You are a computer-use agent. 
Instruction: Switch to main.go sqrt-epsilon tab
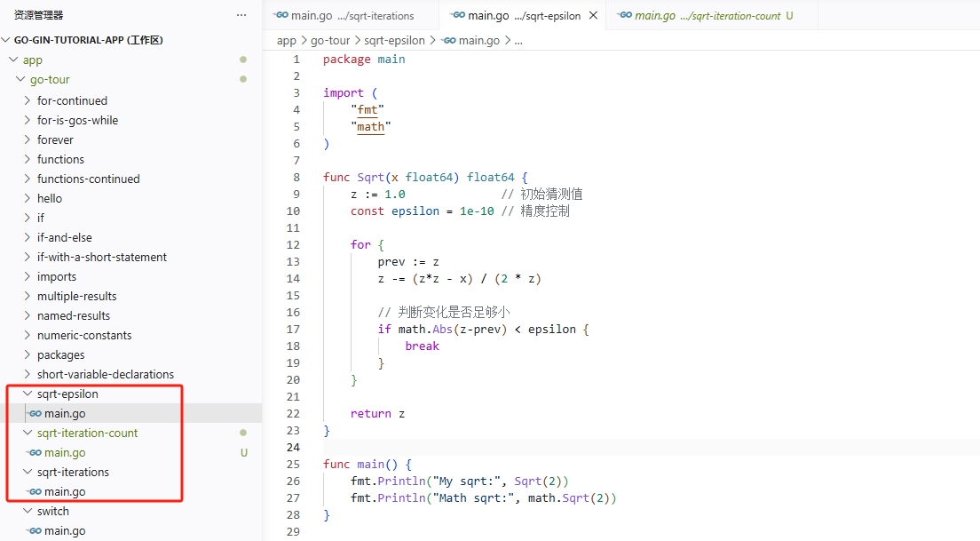pos(523,16)
